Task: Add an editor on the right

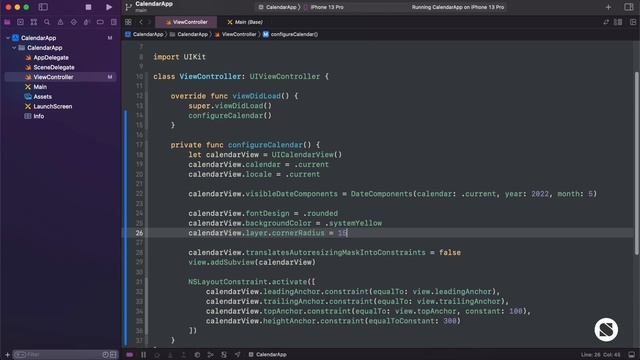Action: pyautogui.click(x=633, y=22)
